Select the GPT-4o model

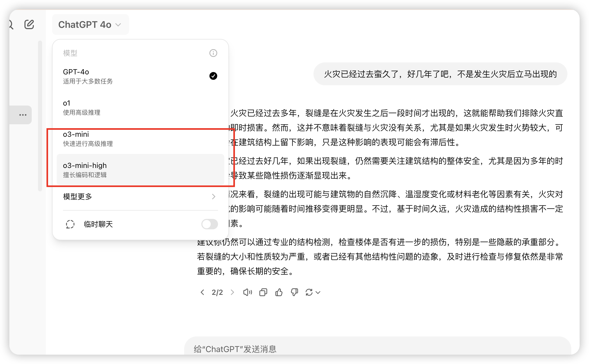140,76
